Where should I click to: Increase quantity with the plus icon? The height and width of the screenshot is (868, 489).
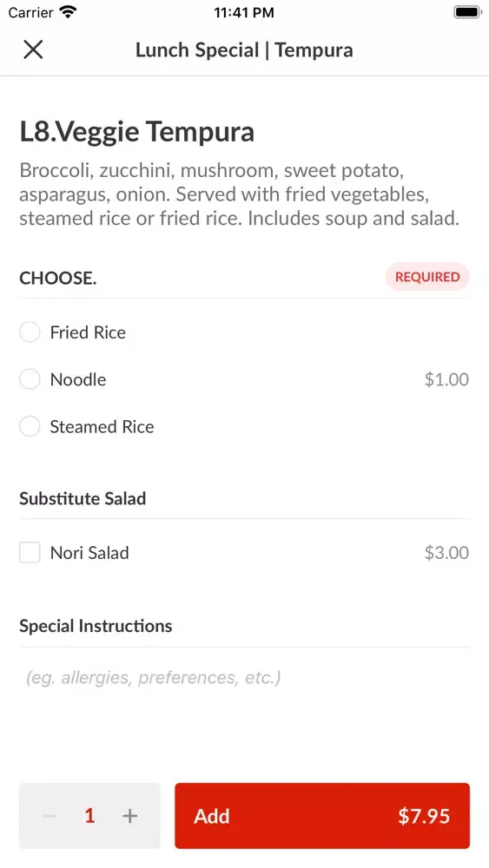point(129,815)
